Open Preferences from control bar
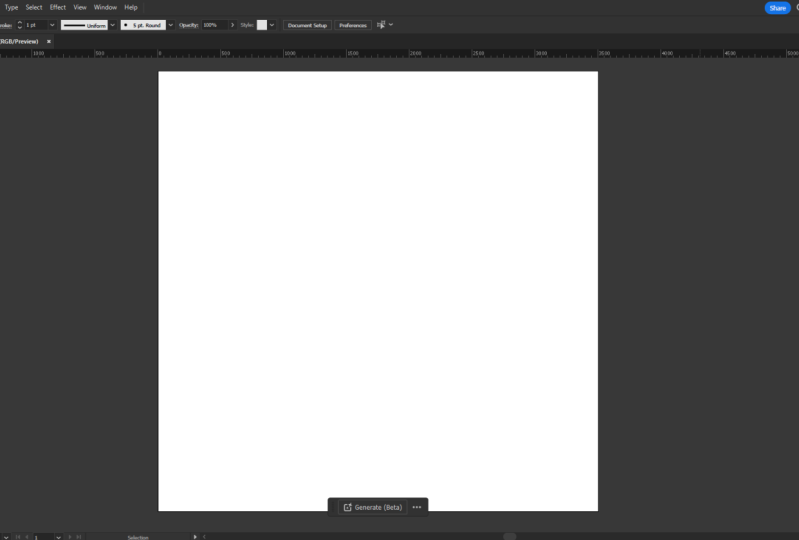799x540 pixels. coord(353,25)
